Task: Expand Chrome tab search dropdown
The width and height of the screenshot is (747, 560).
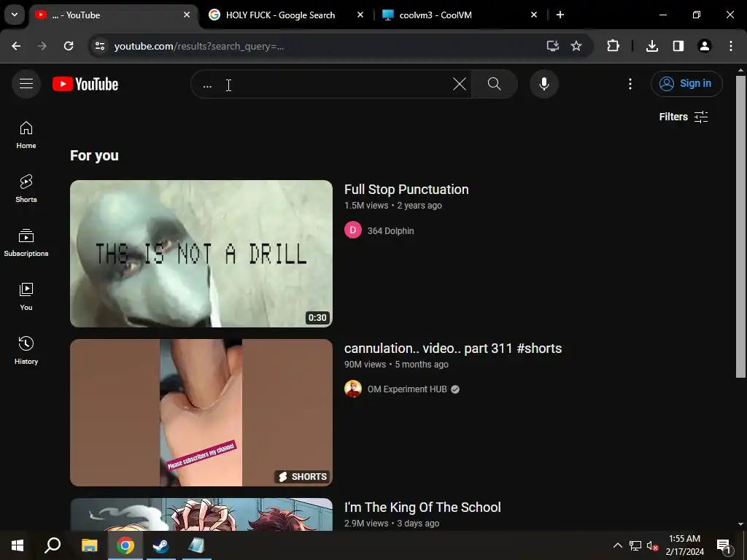Action: point(15,15)
